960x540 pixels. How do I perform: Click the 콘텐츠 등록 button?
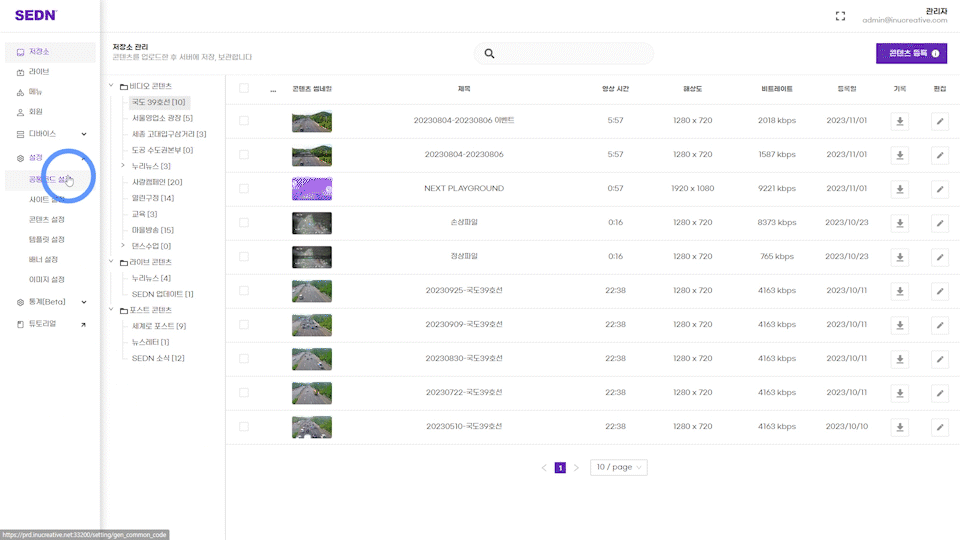pos(911,53)
